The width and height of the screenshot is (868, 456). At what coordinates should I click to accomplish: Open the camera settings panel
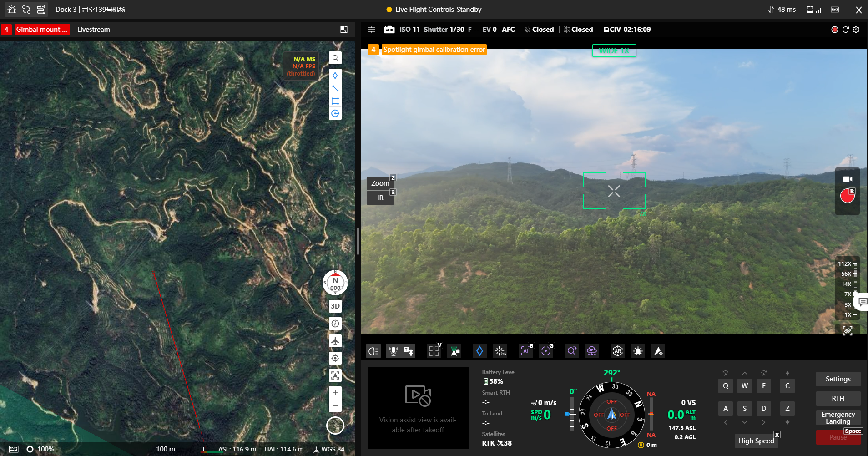857,29
